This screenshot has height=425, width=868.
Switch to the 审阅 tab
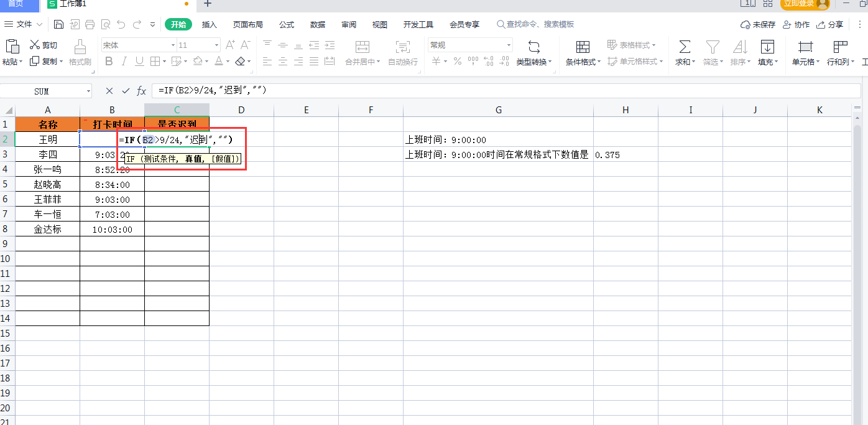(349, 25)
